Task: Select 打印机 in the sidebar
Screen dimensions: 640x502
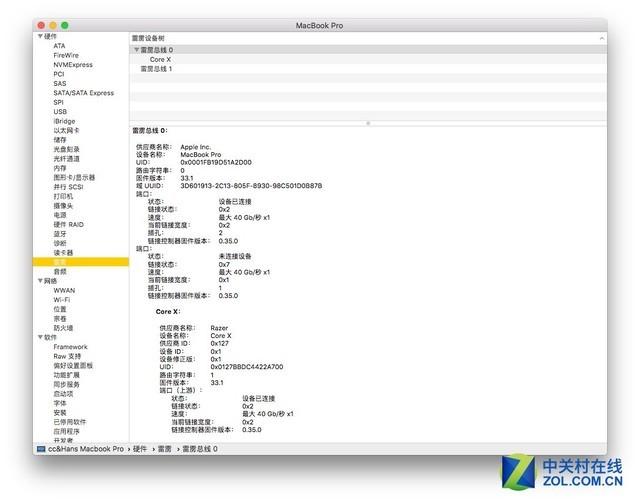Action: 63,196
